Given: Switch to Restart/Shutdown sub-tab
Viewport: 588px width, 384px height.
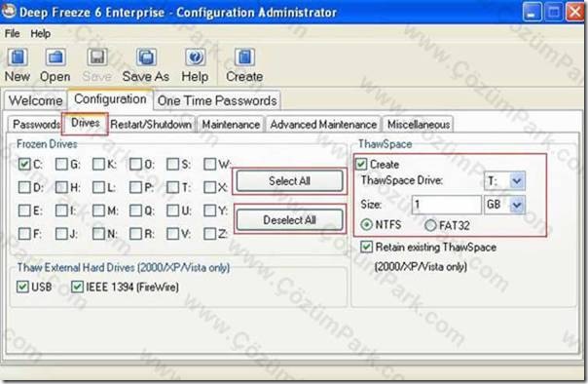Looking at the screenshot, I should point(151,124).
